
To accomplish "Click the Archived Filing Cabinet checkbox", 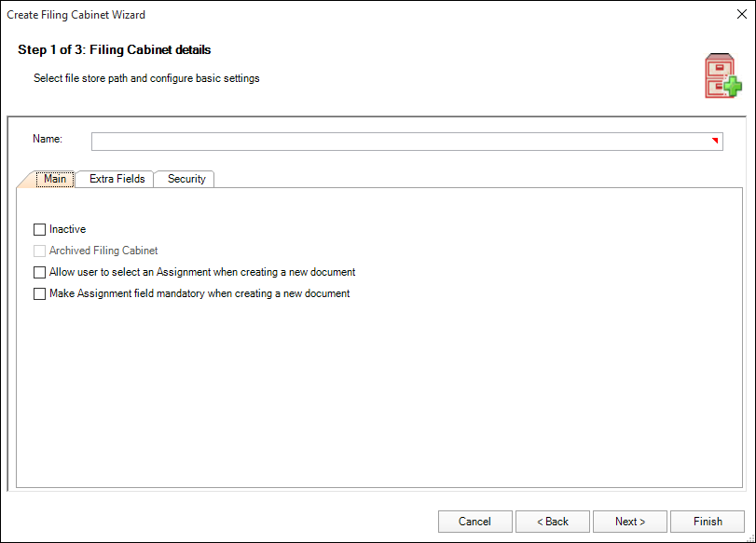I will pyautogui.click(x=39, y=251).
